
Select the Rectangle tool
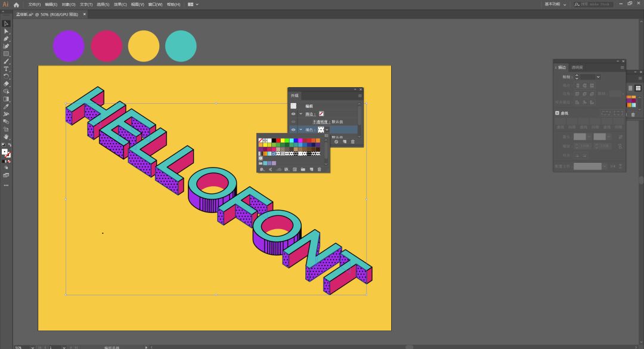[6, 54]
